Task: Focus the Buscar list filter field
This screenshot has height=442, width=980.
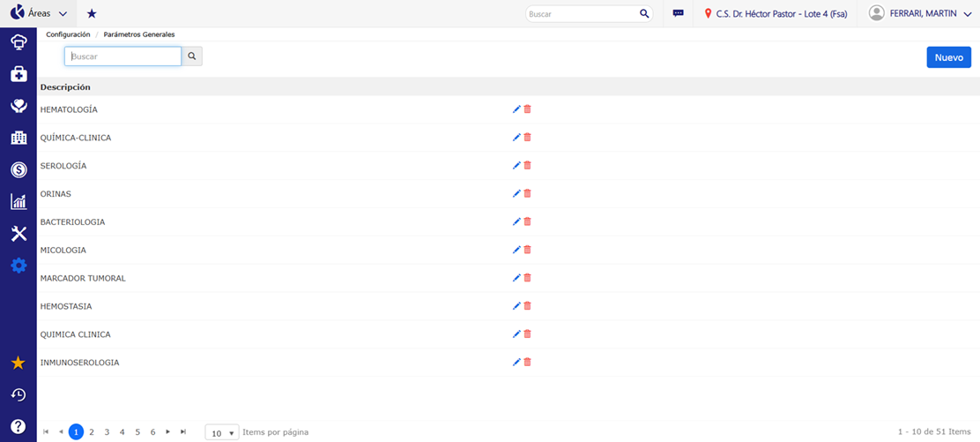Action: click(123, 56)
